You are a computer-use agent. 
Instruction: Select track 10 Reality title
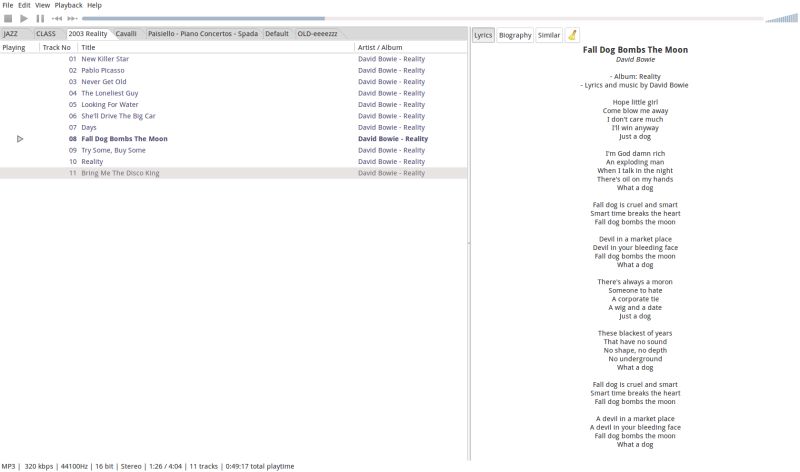(92, 162)
